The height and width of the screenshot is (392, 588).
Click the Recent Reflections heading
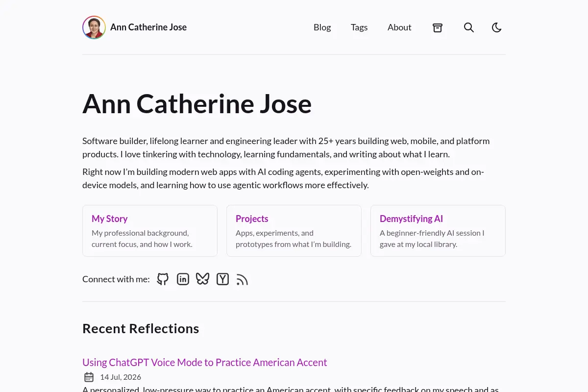141,329
